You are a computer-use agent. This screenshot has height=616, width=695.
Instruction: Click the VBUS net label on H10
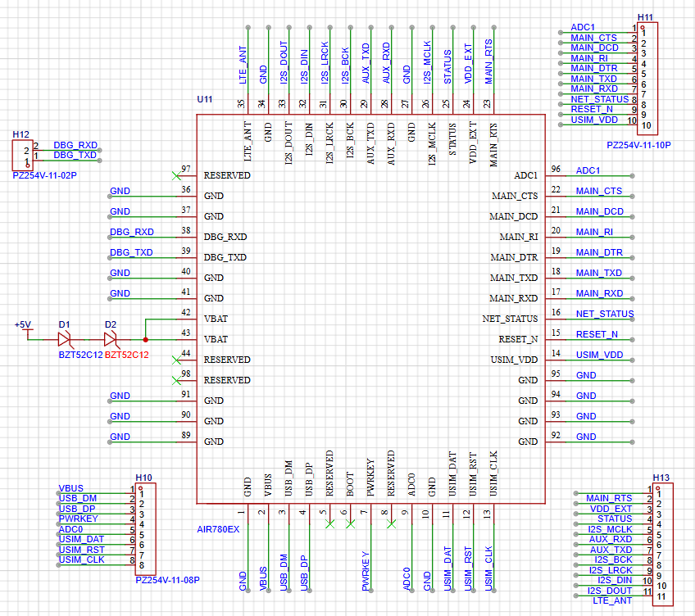tap(71, 488)
